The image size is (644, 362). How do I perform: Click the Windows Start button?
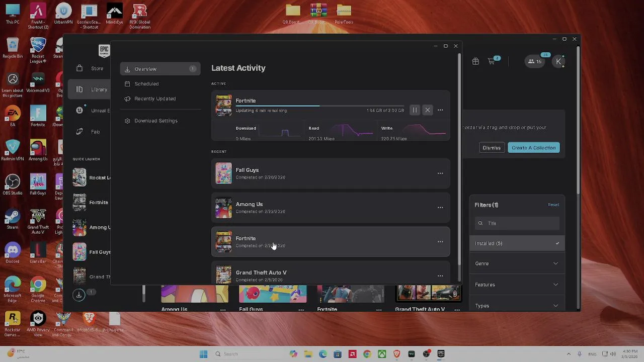[x=203, y=354]
